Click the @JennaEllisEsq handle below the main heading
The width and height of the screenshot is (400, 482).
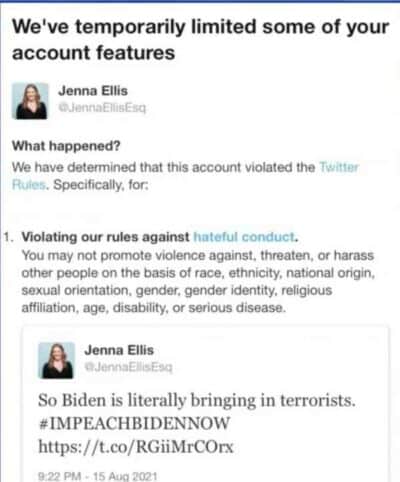[102, 108]
